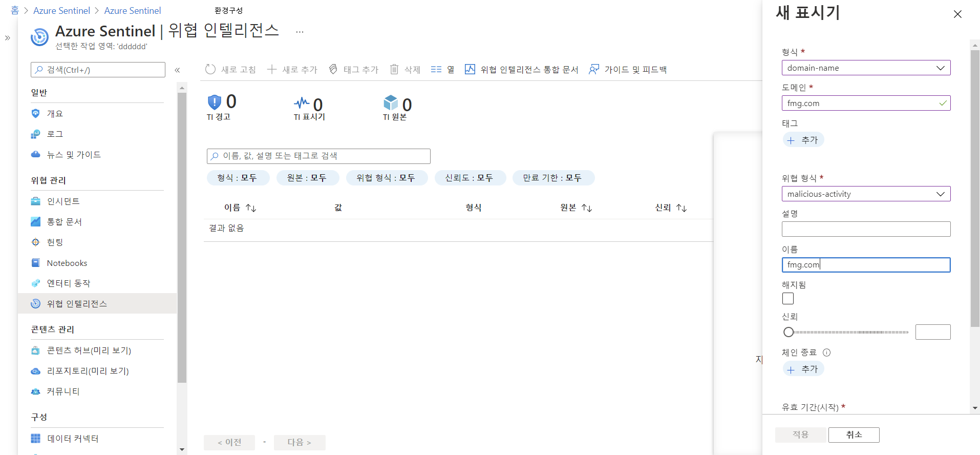980x455 pixels.
Task: Click the 값 column header
Action: pyautogui.click(x=338, y=208)
